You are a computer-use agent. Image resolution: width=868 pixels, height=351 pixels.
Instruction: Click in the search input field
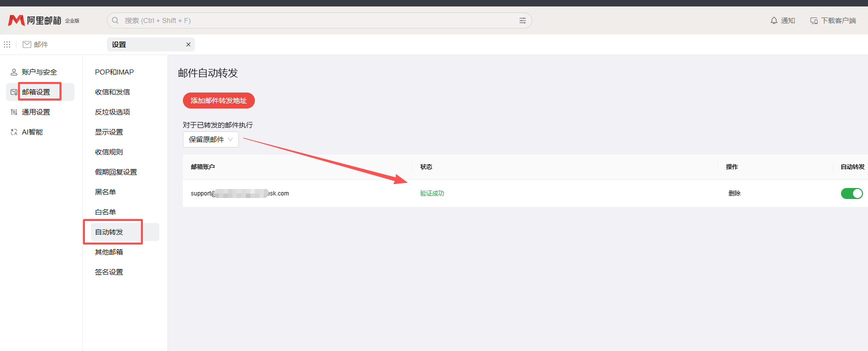tap(315, 20)
